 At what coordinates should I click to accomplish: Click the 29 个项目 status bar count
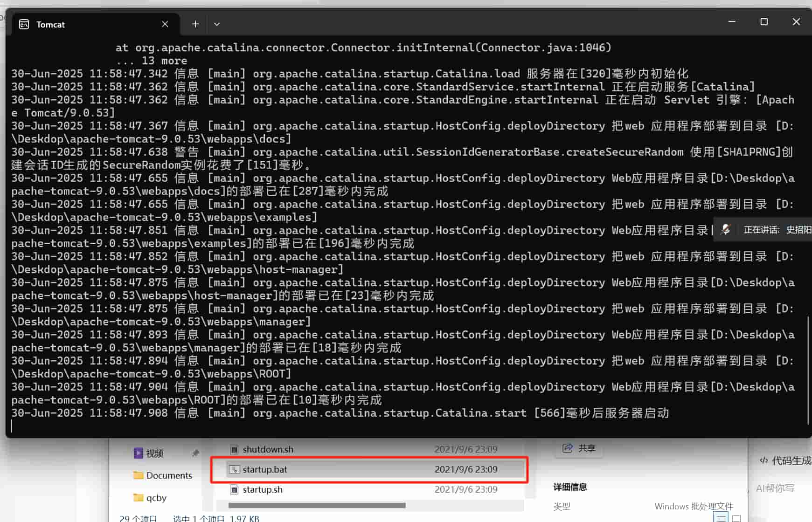point(138,518)
